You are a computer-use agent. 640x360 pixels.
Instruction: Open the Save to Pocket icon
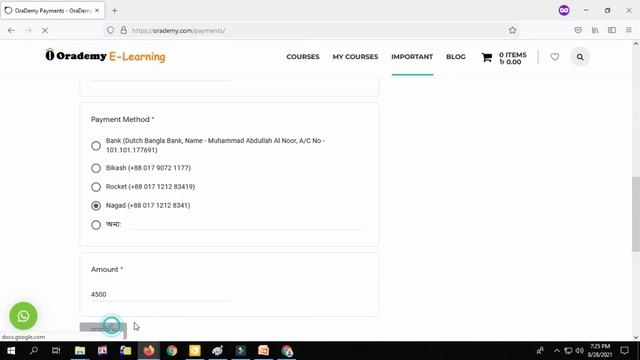click(x=578, y=30)
